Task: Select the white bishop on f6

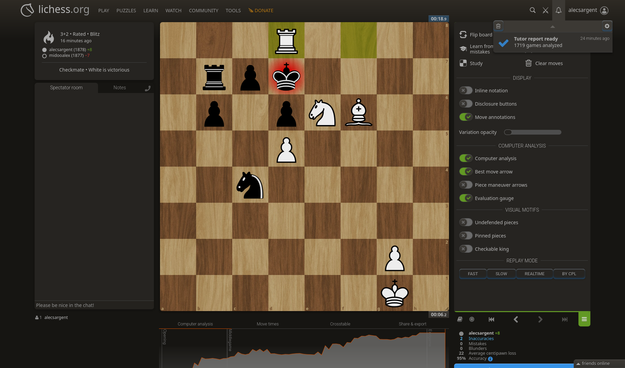Action: point(358,113)
